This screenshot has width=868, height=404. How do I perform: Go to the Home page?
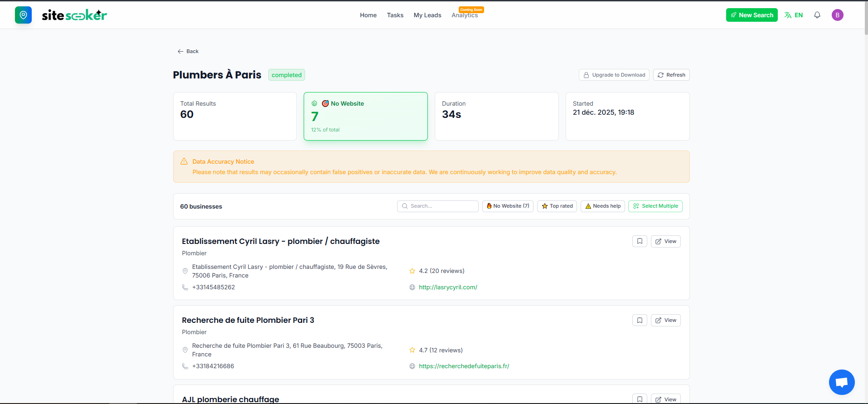click(368, 15)
